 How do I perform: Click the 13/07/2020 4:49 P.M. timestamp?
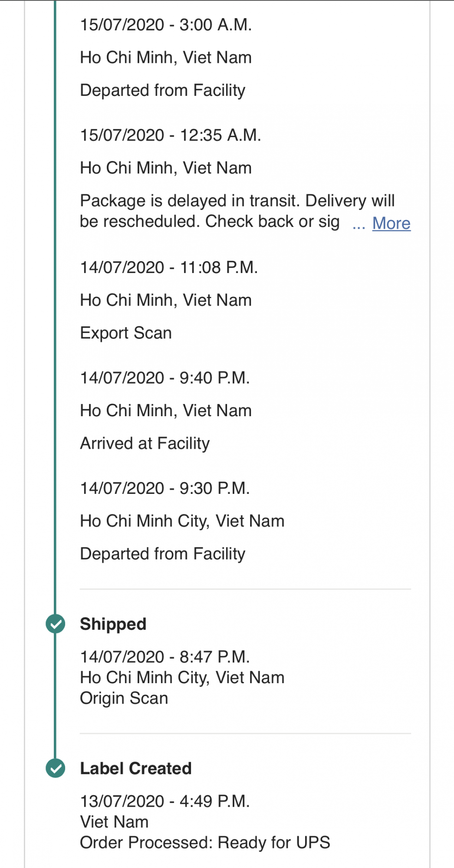coord(165,802)
